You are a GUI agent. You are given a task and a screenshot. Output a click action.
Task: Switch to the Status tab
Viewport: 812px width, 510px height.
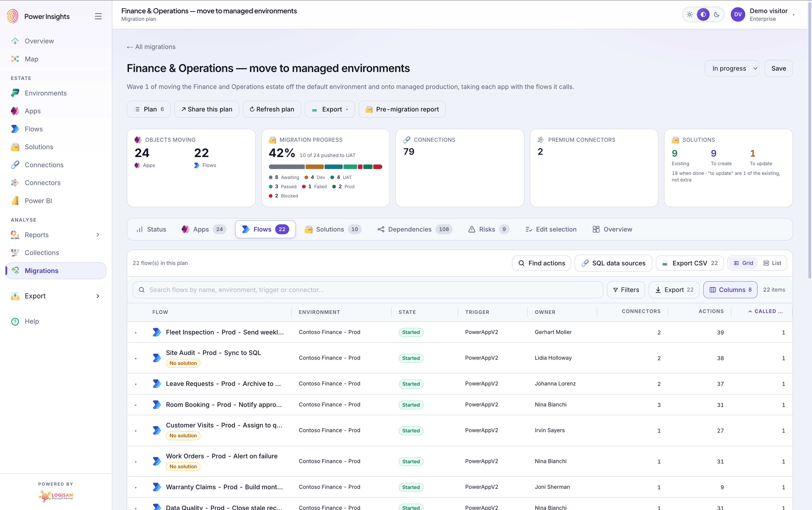(x=151, y=229)
